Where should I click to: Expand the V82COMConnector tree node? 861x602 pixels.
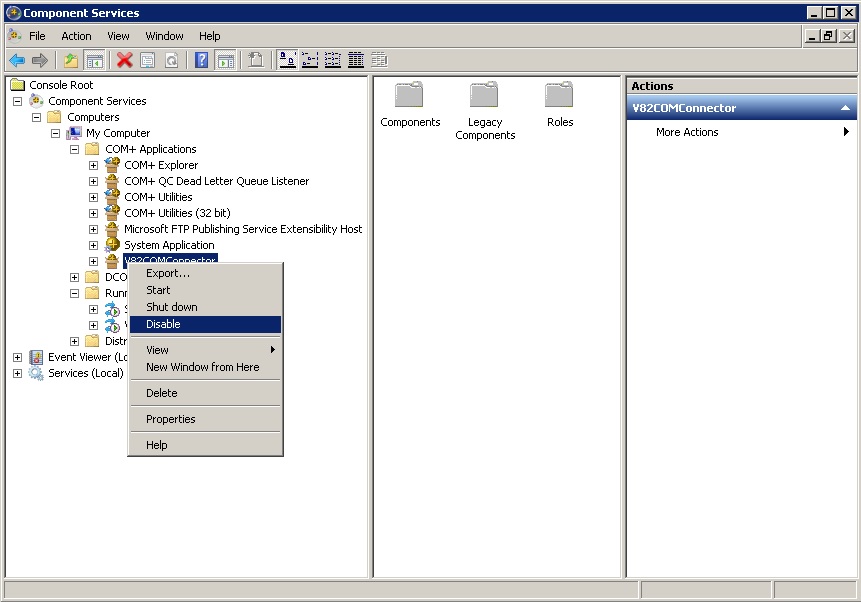[x=93, y=261]
